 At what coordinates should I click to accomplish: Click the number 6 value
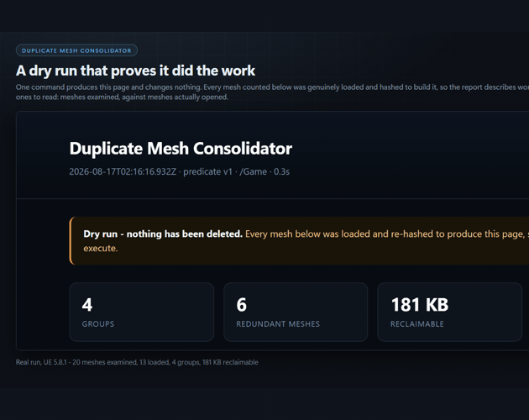(x=242, y=305)
